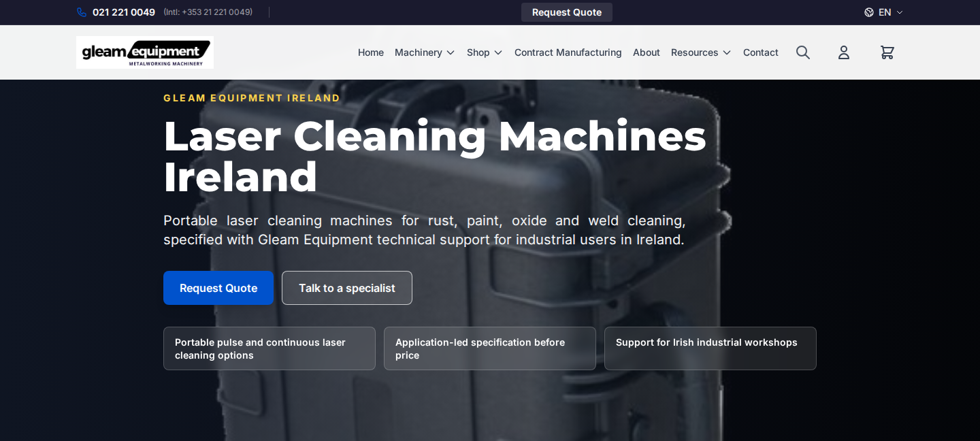Visit the About page
The width and height of the screenshot is (980, 441).
647,52
